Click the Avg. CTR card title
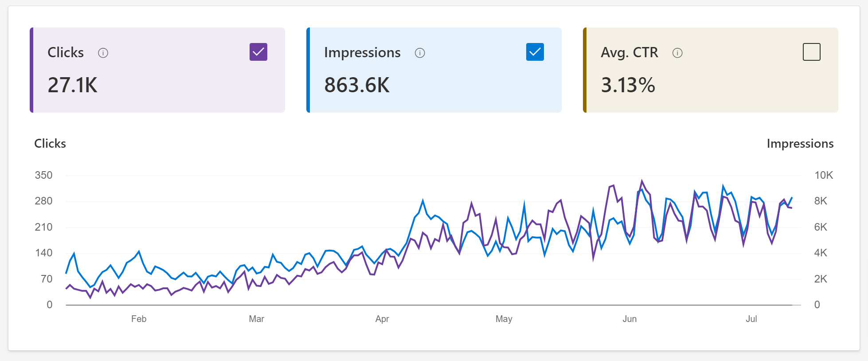 [x=629, y=52]
